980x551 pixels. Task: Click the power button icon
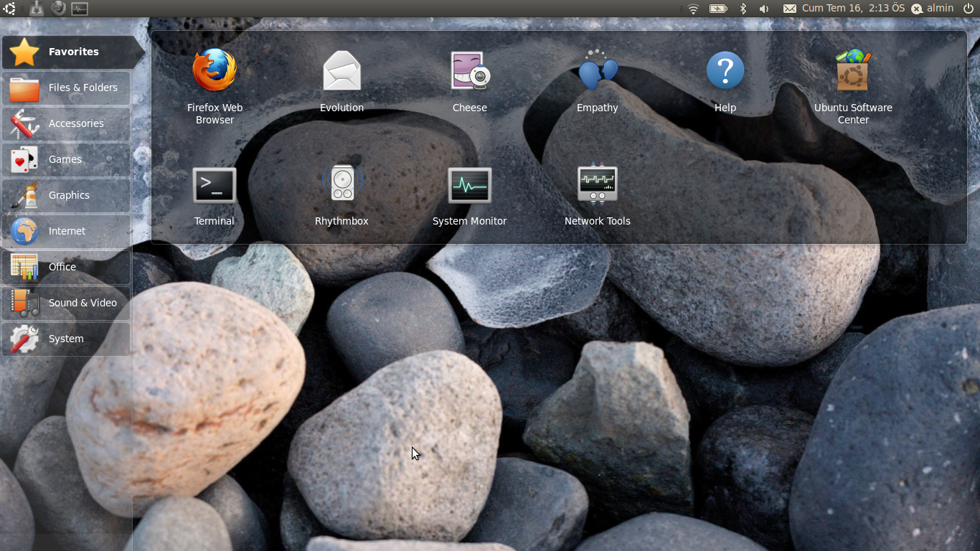coord(968,9)
